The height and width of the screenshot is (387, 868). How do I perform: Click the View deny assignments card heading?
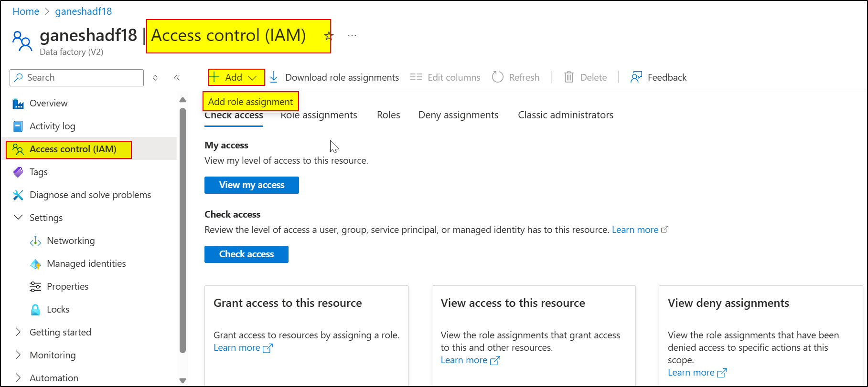click(x=729, y=303)
